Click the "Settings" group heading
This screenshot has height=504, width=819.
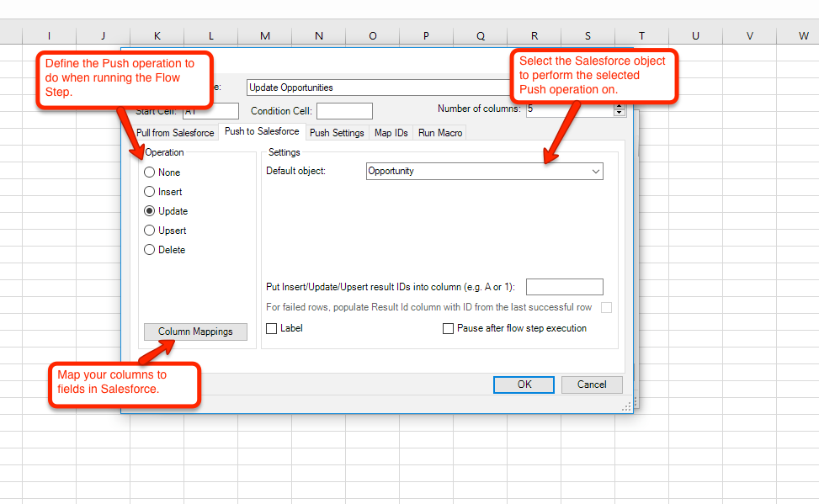point(285,152)
